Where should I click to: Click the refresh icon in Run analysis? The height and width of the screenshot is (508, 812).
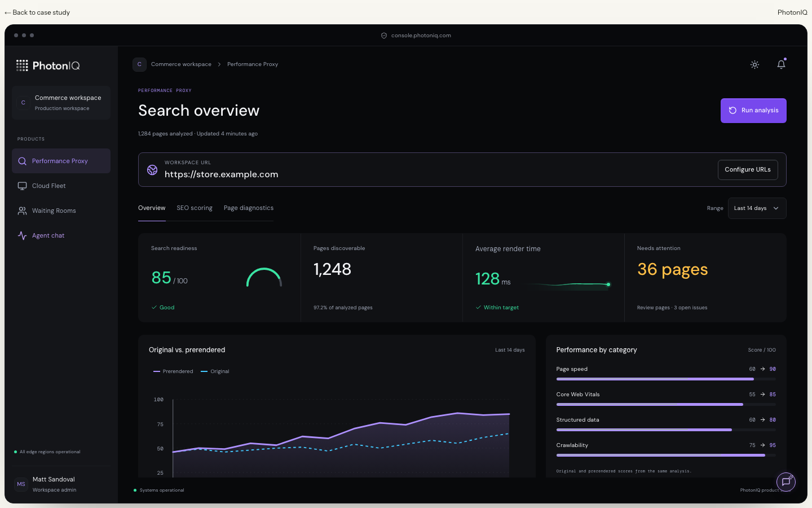click(x=732, y=111)
